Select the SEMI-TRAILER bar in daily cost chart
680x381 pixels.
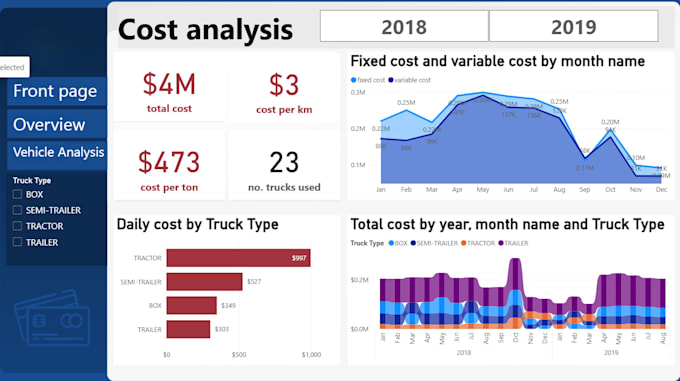204,282
